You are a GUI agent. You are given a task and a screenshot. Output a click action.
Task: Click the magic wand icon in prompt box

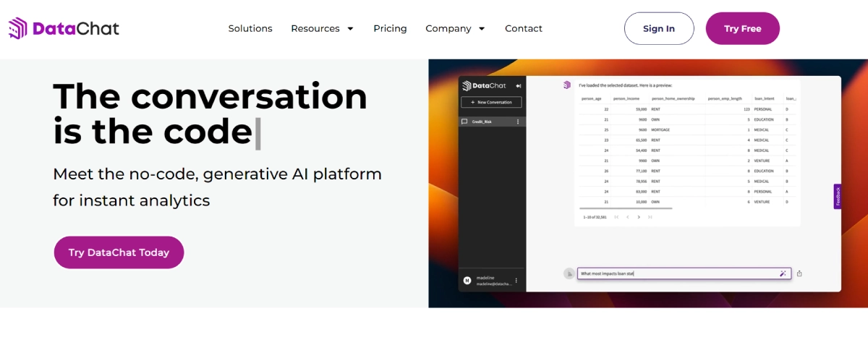(783, 273)
